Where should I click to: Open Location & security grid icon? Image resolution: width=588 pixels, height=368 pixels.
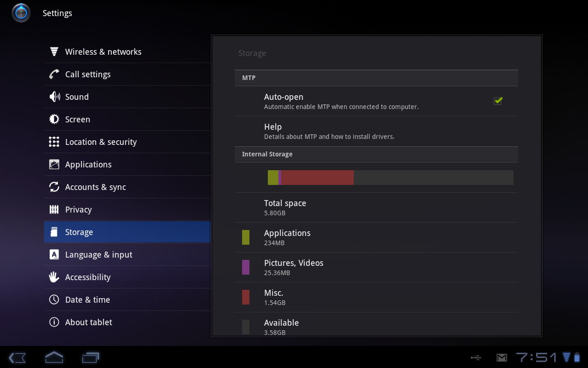click(54, 142)
